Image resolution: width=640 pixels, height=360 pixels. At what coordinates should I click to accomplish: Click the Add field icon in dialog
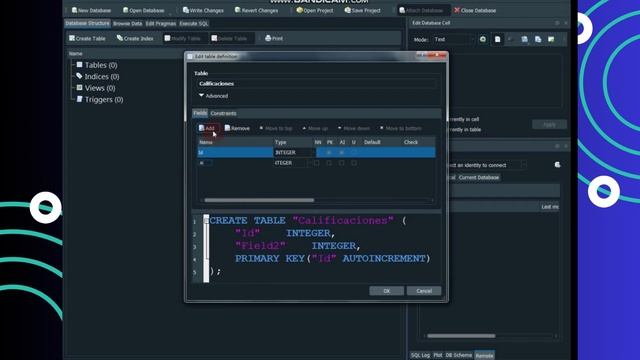tap(201, 128)
